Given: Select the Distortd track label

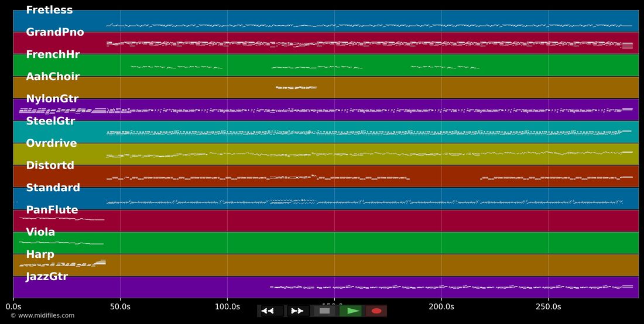Looking at the screenshot, I should pos(50,166).
